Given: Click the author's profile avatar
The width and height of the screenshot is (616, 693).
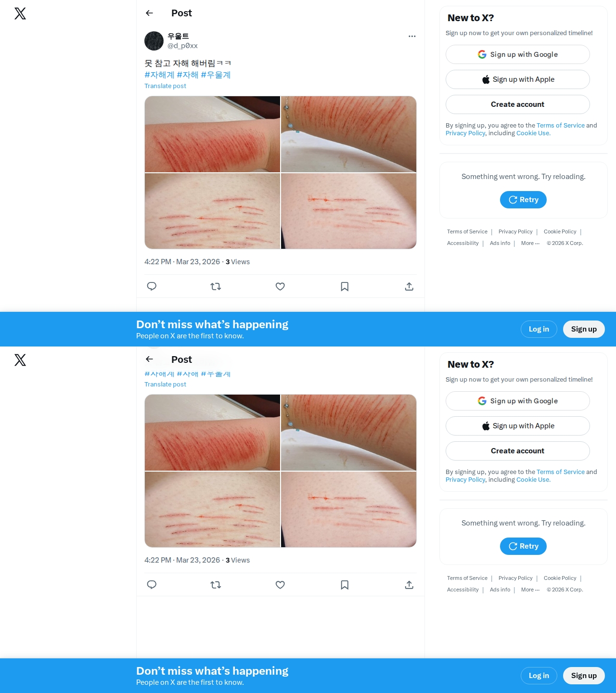Looking at the screenshot, I should tap(154, 41).
